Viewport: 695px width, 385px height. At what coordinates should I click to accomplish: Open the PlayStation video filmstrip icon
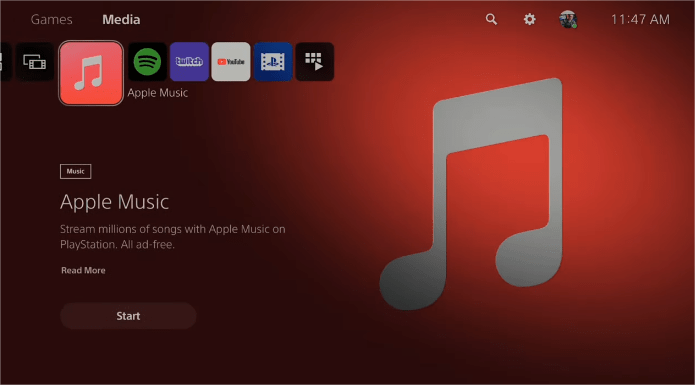[273, 62]
